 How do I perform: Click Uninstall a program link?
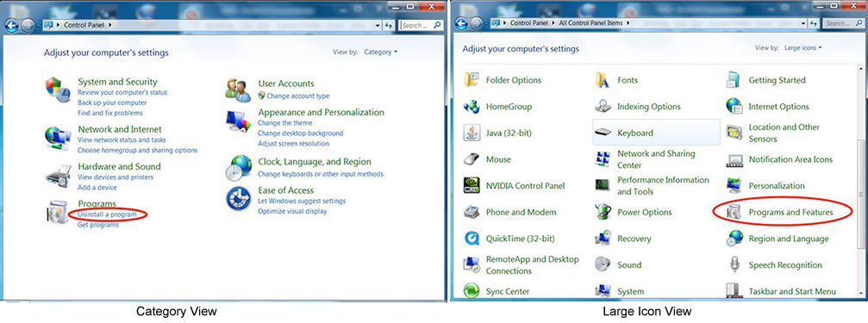[x=107, y=214]
